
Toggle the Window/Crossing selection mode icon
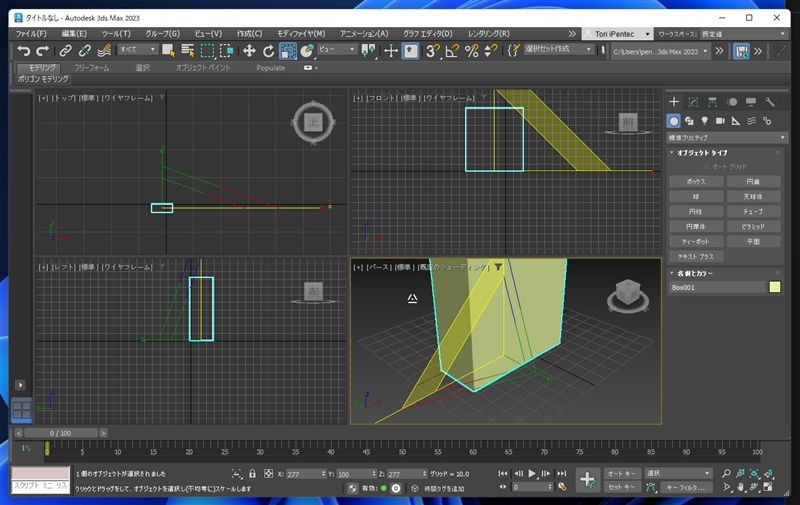pos(227,50)
